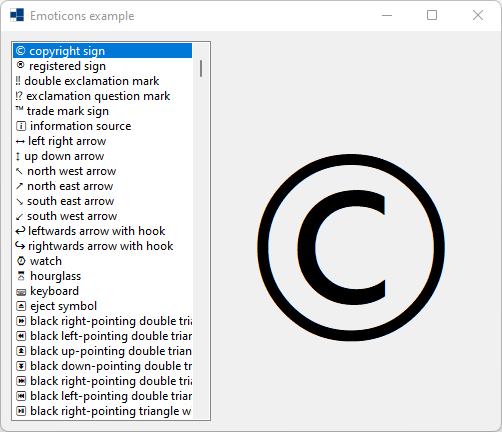The width and height of the screenshot is (502, 432).
Task: Click the app icon in title bar
Action: [17, 15]
